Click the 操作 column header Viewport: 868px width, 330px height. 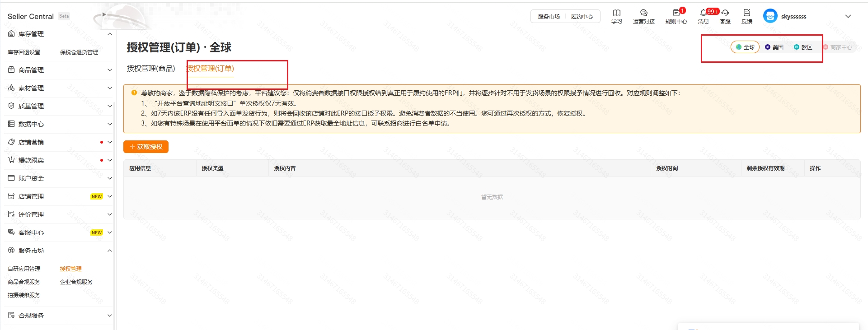pos(815,168)
